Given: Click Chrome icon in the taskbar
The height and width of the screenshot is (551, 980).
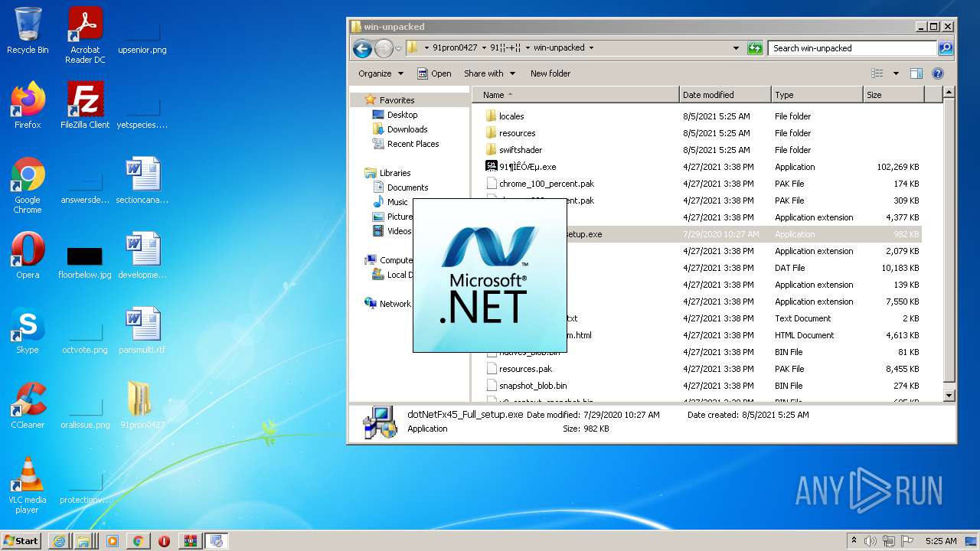Looking at the screenshot, I should click(139, 541).
